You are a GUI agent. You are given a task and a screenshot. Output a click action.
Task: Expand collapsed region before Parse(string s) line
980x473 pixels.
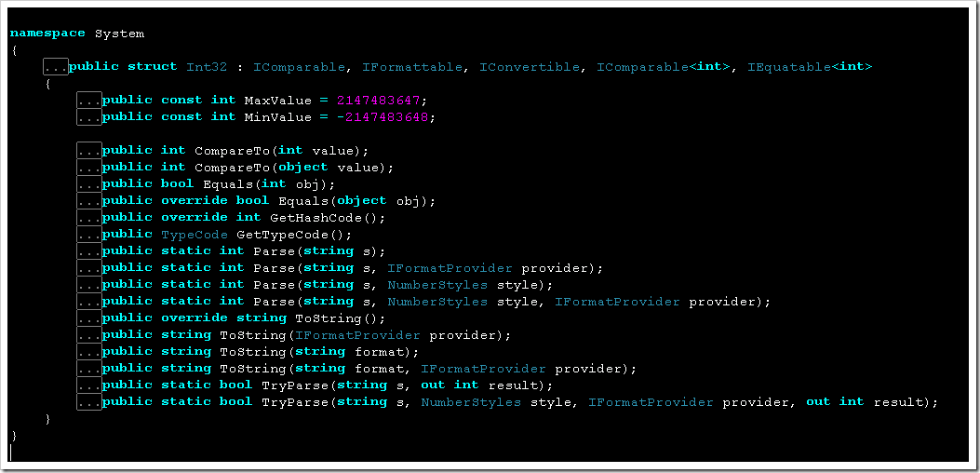(x=89, y=251)
